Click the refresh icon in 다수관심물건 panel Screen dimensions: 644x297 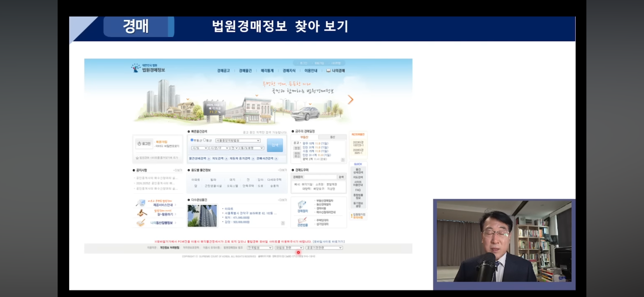pyautogui.click(x=283, y=223)
